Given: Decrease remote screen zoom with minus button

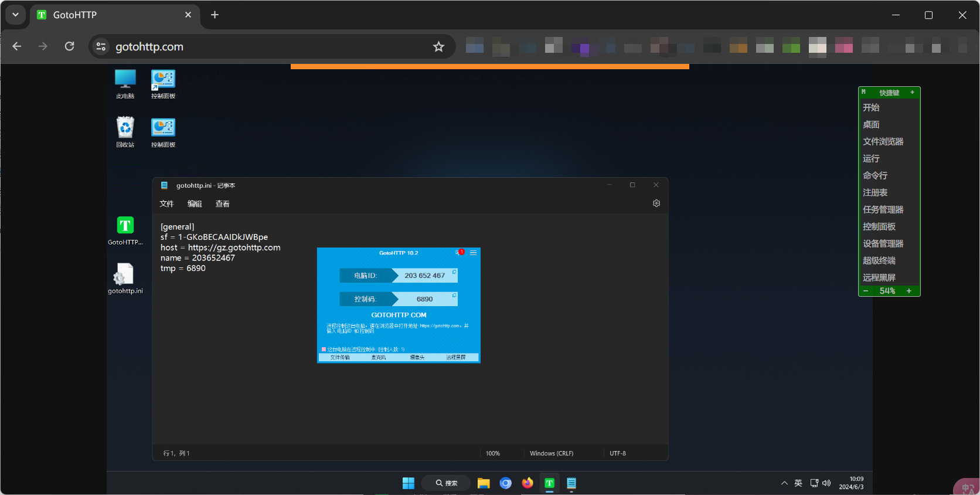Looking at the screenshot, I should [866, 291].
